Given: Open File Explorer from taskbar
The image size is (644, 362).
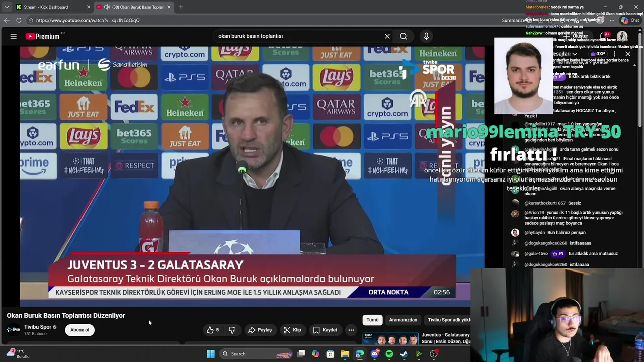Looking at the screenshot, I should (x=345, y=354).
